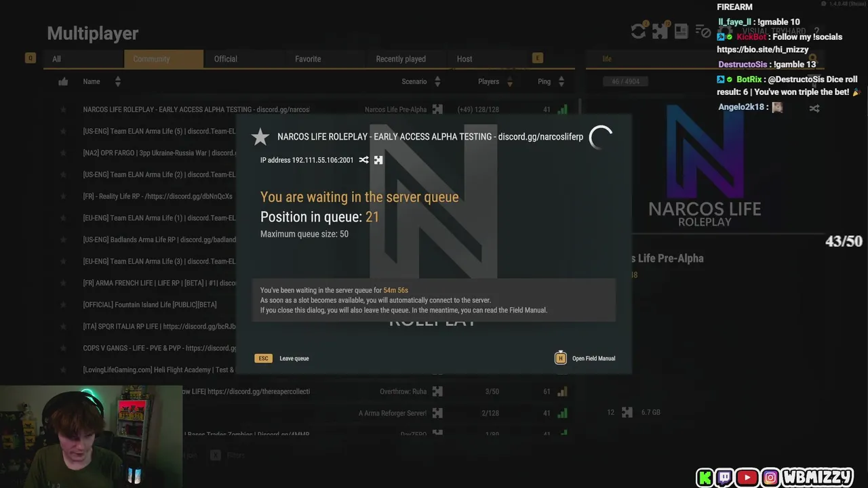Viewport: 868px width, 488px height.
Task: Favorite the Team ELAN Arma Life (5) row
Action: (x=63, y=131)
